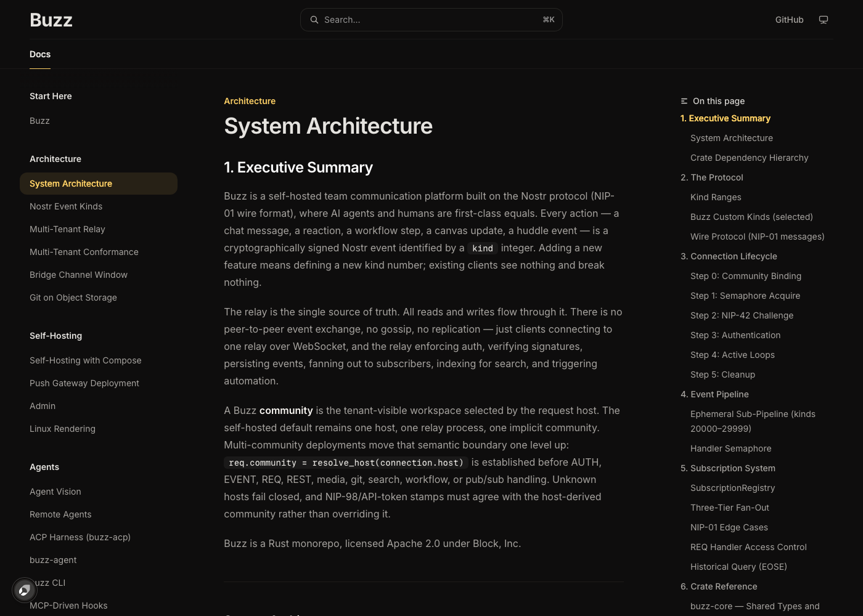The width and height of the screenshot is (863, 616).
Task: Open the Agent Vision page
Action: 55,492
